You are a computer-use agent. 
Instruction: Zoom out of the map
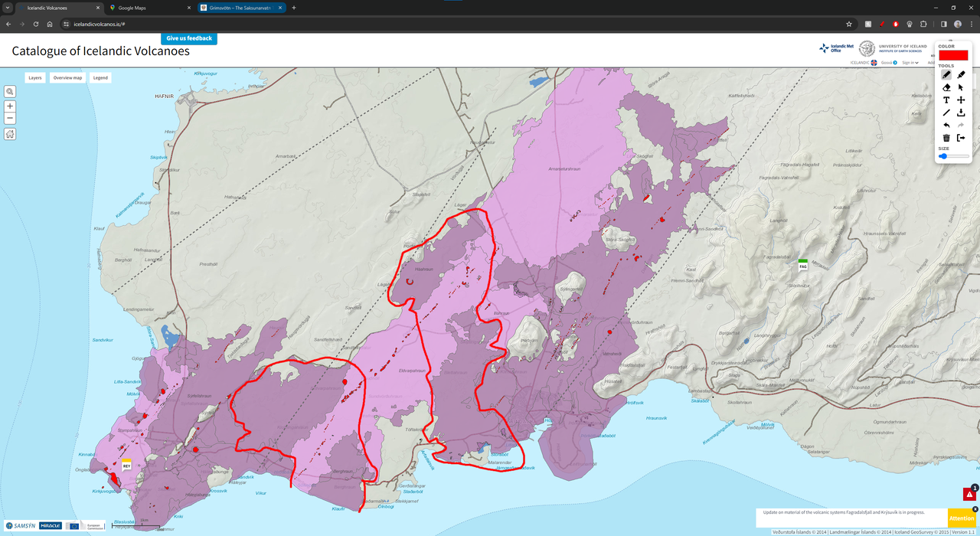(x=10, y=119)
